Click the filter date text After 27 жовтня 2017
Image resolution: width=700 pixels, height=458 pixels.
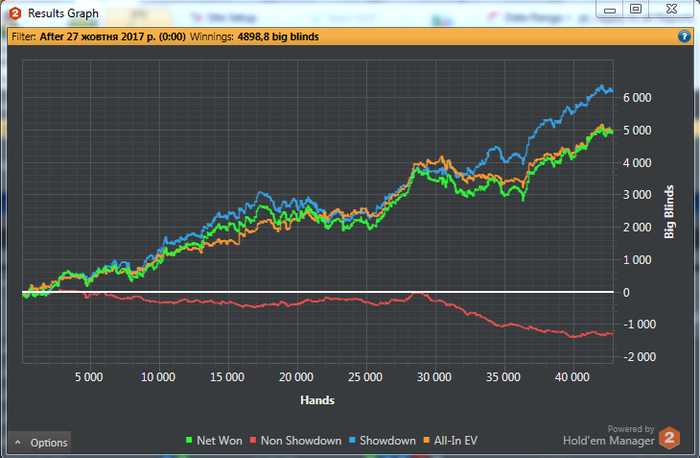(112, 37)
